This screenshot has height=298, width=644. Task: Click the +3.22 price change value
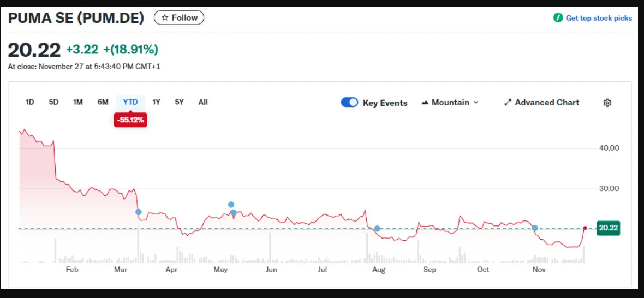pos(82,50)
